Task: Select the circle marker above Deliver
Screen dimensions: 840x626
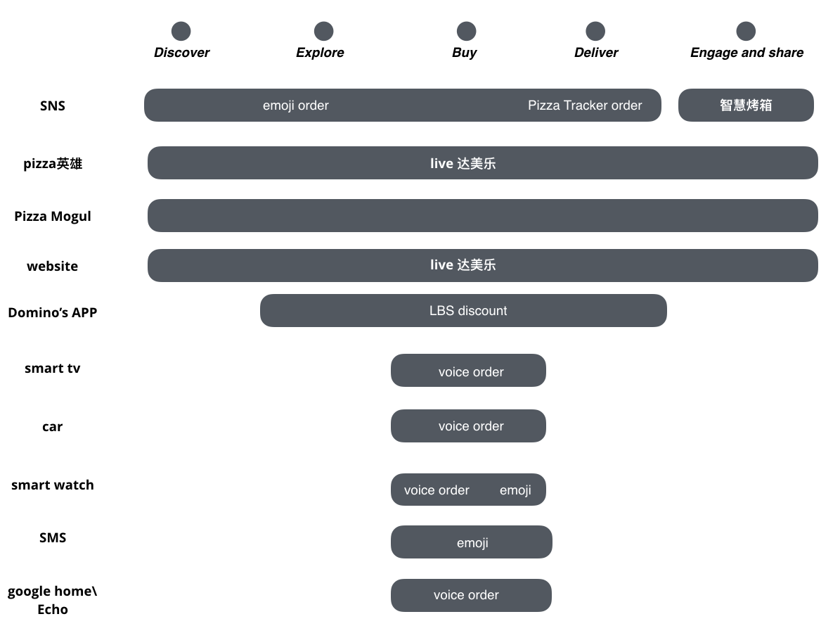Action: [595, 31]
